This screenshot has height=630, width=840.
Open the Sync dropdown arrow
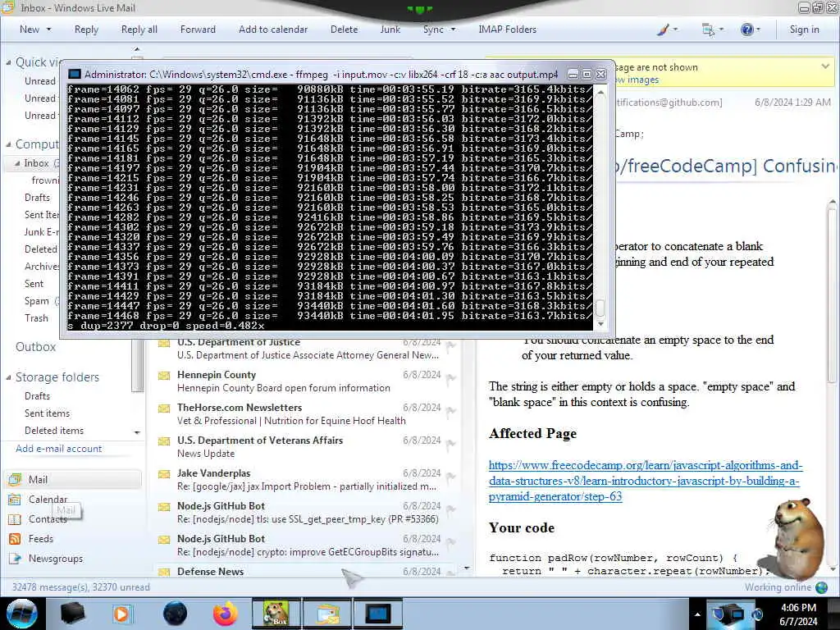[x=453, y=30]
